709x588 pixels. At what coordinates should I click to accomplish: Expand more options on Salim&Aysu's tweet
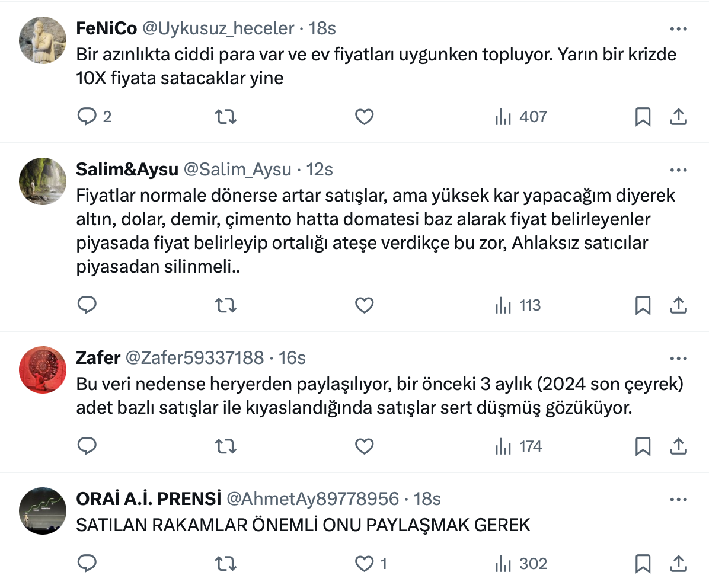(x=678, y=170)
